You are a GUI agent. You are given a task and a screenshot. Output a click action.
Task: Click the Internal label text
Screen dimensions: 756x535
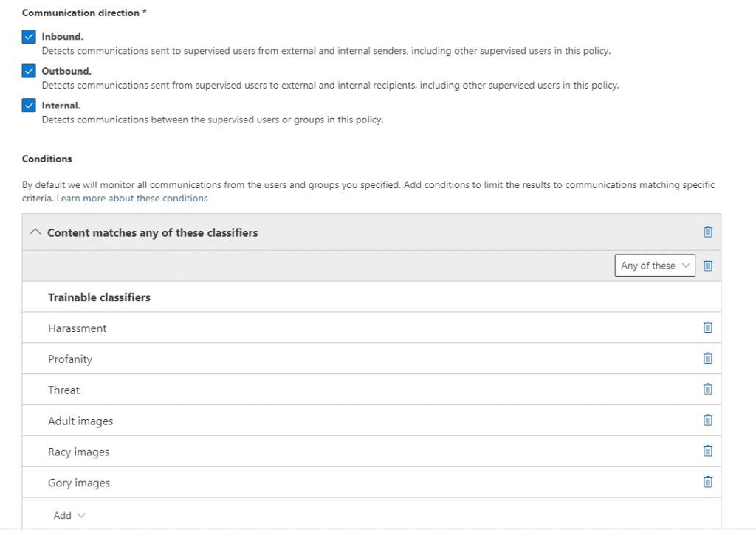pyautogui.click(x=61, y=105)
